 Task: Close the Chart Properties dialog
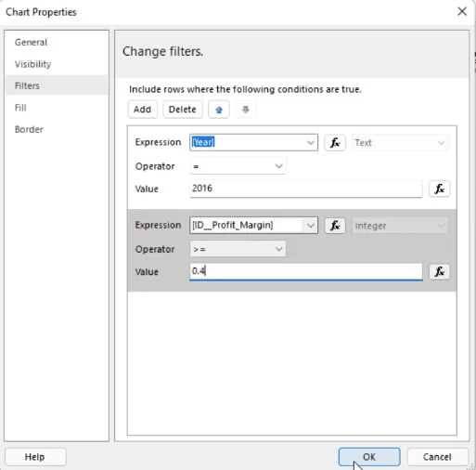[x=462, y=11]
